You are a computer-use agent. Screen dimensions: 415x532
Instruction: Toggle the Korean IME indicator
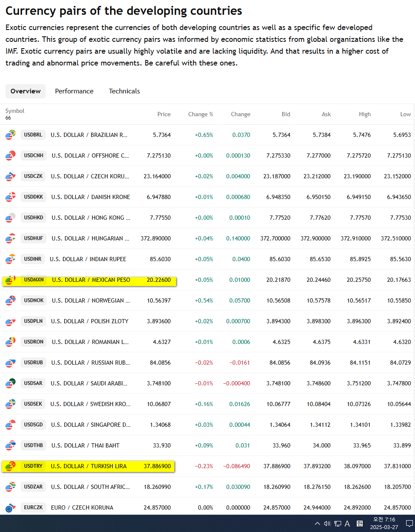tap(359, 524)
